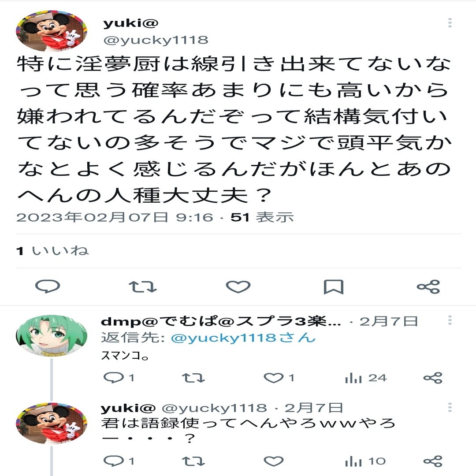Retweet the main yuki@ tweet

pyautogui.click(x=143, y=286)
